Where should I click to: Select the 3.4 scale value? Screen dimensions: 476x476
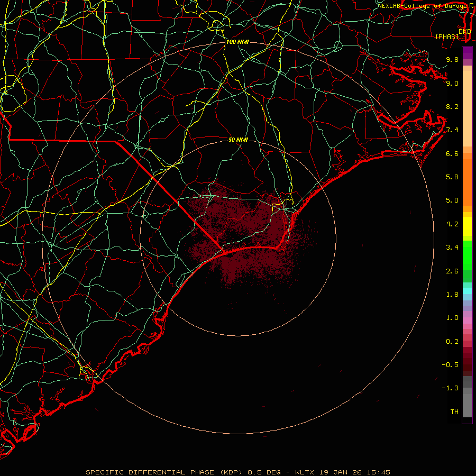click(452, 248)
